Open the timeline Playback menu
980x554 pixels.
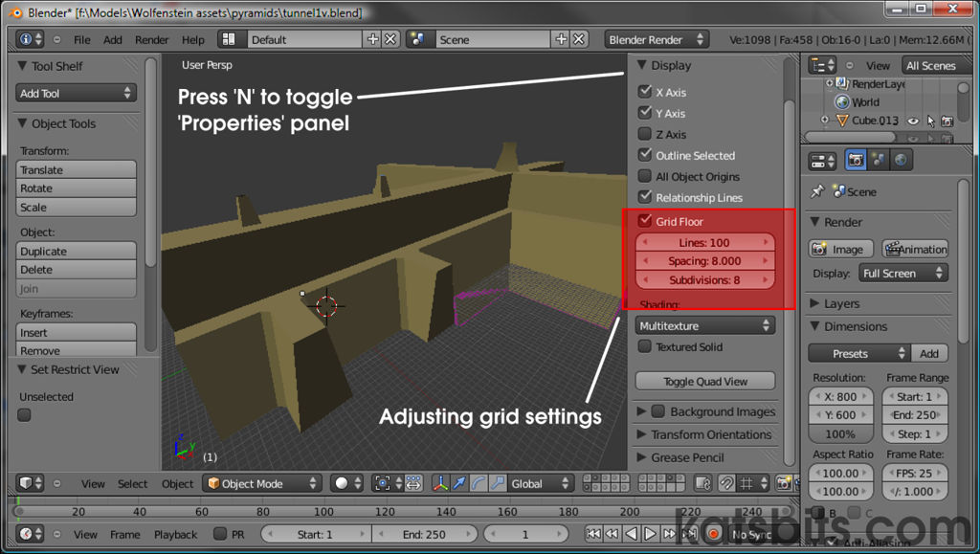[x=176, y=534]
